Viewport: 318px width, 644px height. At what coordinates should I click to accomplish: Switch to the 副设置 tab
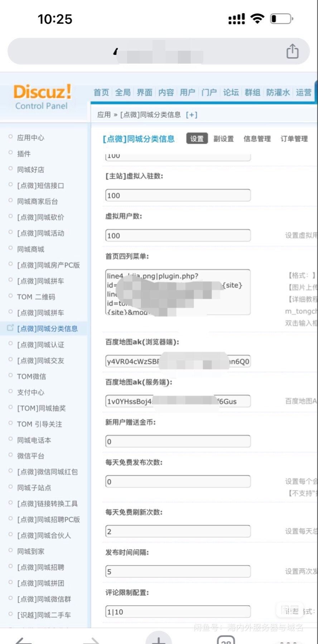pyautogui.click(x=223, y=139)
